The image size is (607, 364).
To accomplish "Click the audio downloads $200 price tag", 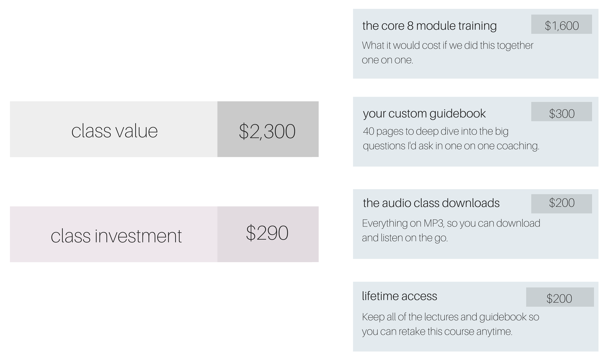I will point(562,204).
